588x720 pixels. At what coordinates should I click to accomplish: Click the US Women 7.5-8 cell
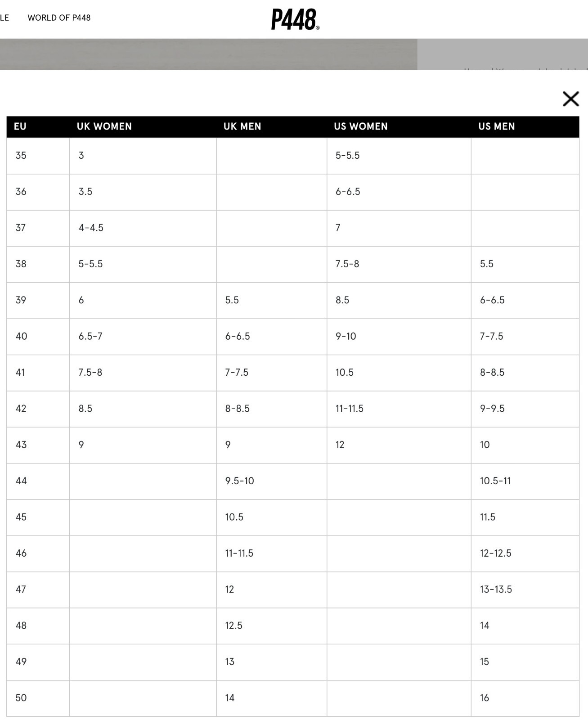coord(399,264)
